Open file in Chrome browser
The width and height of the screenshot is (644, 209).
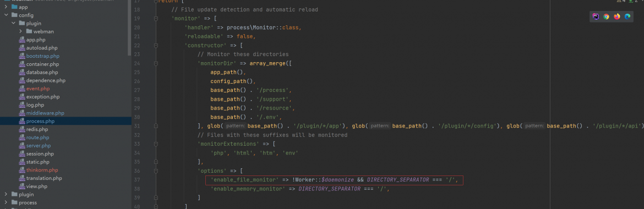[x=606, y=16]
